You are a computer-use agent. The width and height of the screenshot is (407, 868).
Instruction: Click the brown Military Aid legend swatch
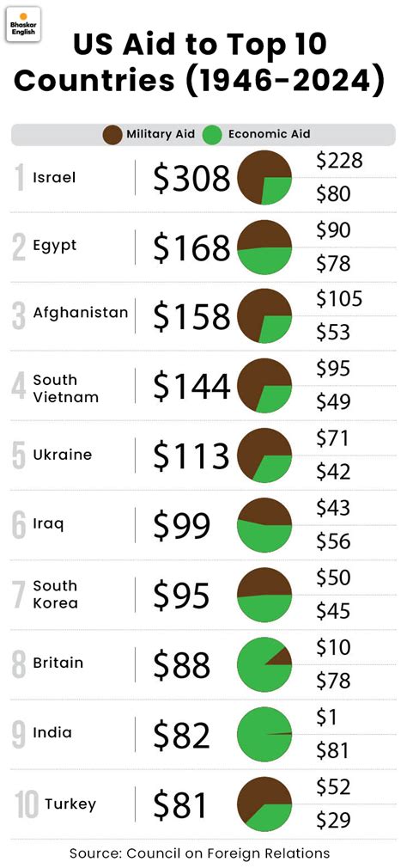pos(112,135)
